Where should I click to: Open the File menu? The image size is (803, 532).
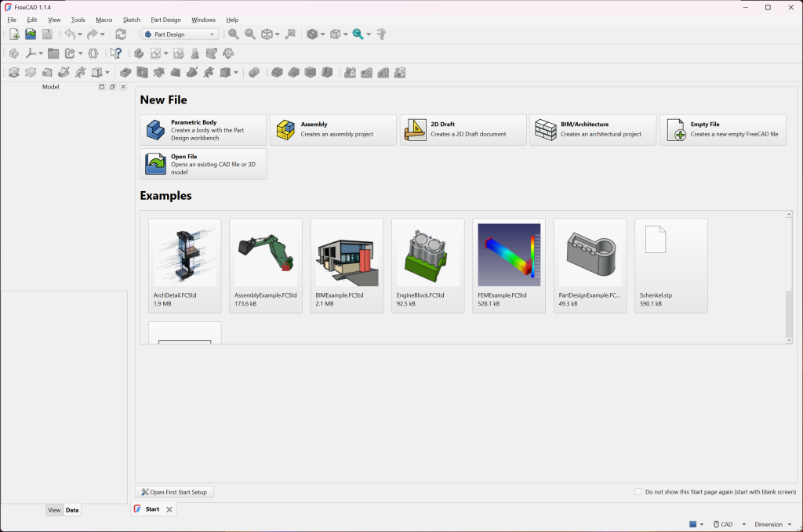click(12, 20)
